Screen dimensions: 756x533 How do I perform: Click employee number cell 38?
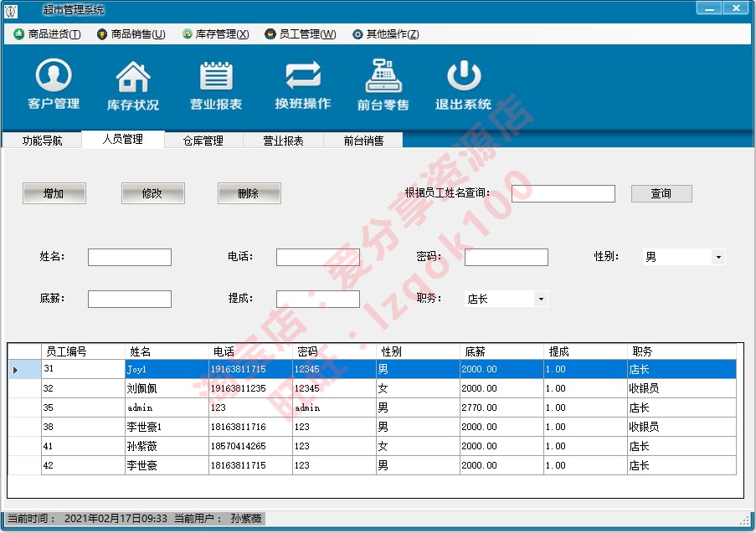tap(83, 427)
